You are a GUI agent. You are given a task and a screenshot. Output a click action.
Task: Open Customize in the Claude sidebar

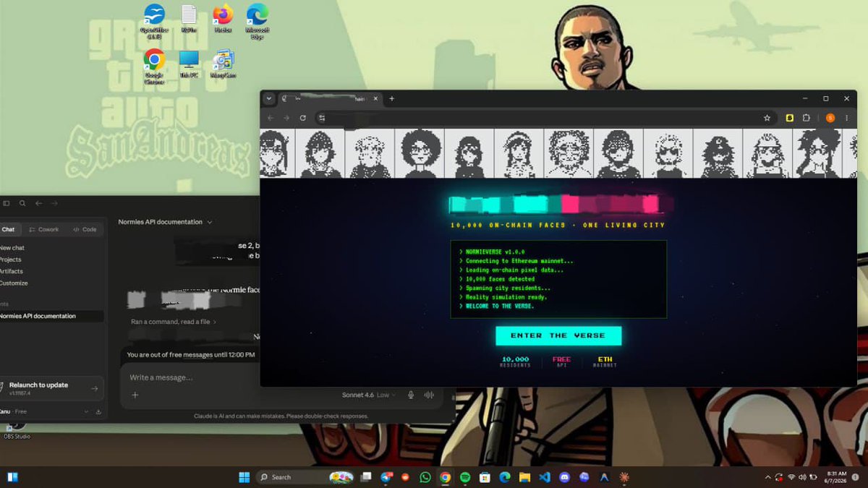(x=14, y=283)
